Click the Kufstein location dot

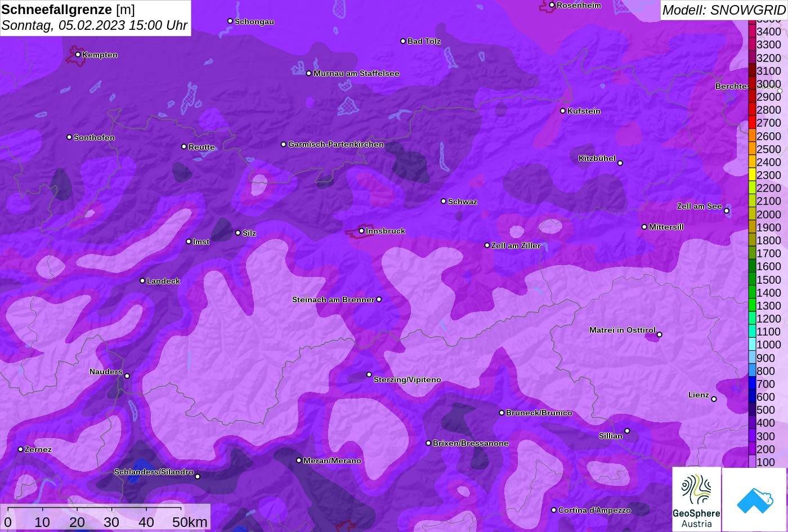coord(562,111)
